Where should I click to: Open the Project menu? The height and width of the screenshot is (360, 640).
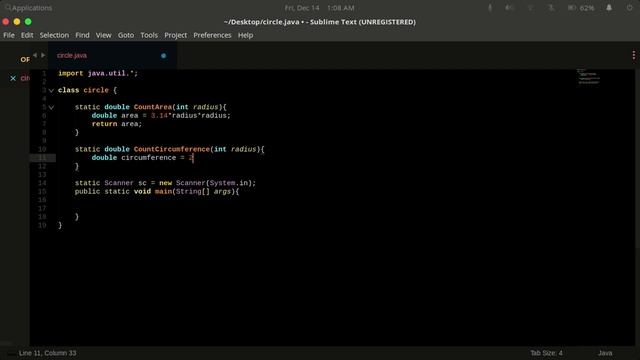[x=176, y=35]
